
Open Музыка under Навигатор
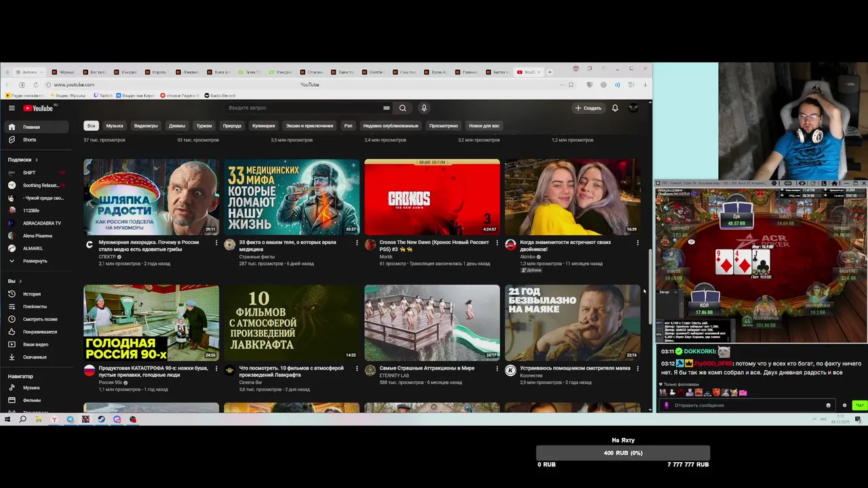(35, 388)
